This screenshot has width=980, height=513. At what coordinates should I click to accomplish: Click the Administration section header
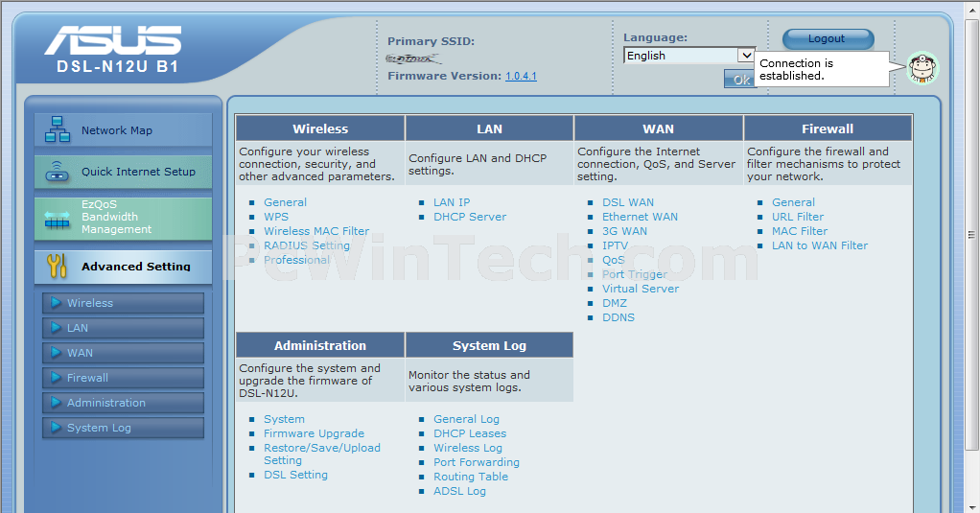tap(320, 345)
